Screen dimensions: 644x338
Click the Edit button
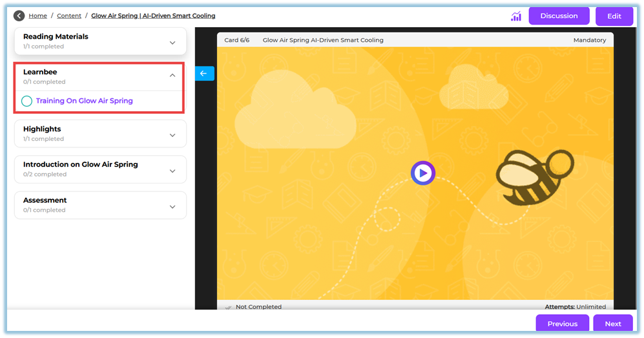coord(614,16)
